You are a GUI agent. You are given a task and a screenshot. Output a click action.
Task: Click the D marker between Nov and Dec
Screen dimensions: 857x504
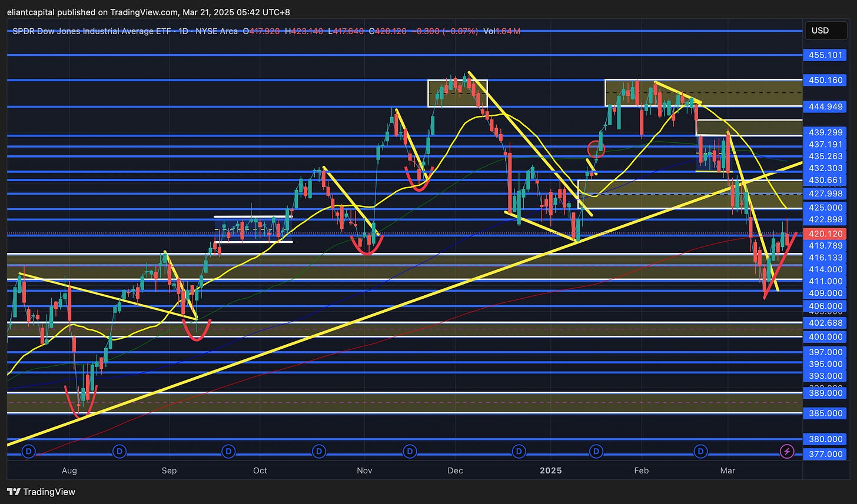point(410,452)
